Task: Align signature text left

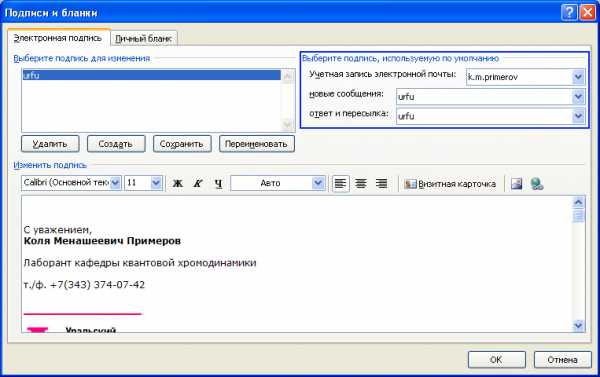Action: pos(340,183)
